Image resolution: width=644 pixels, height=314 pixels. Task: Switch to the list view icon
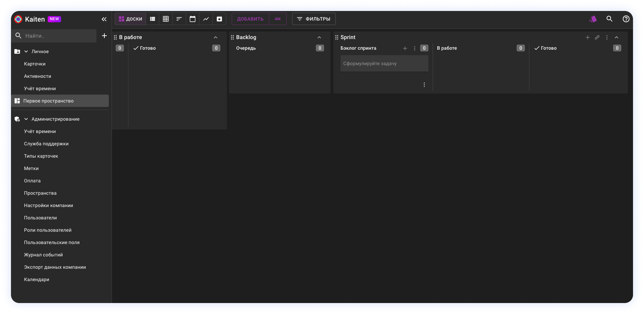[x=152, y=19]
